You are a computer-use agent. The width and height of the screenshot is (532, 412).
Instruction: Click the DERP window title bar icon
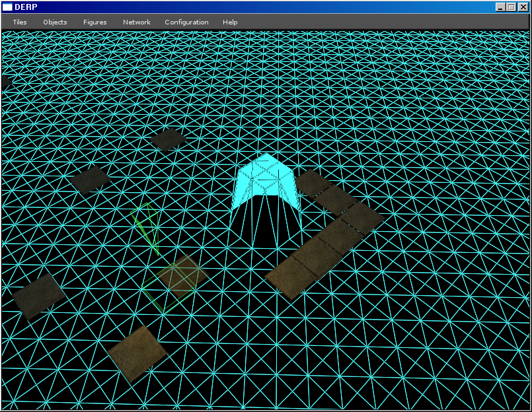(7, 7)
